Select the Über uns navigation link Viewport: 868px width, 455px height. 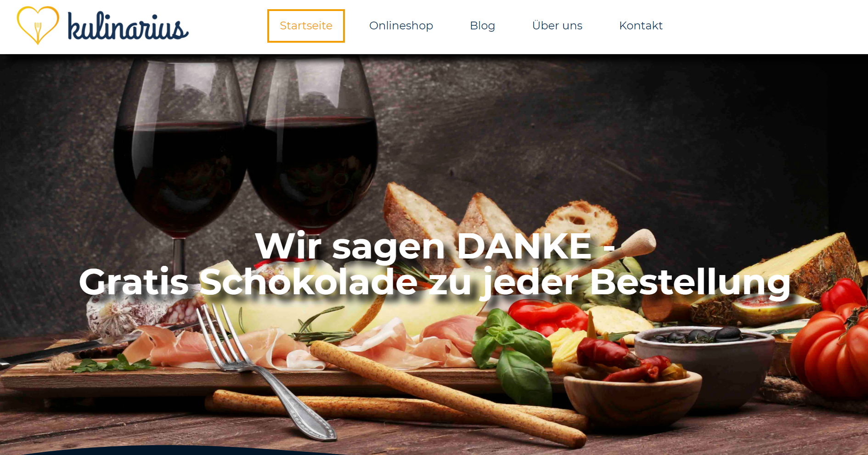tap(557, 25)
